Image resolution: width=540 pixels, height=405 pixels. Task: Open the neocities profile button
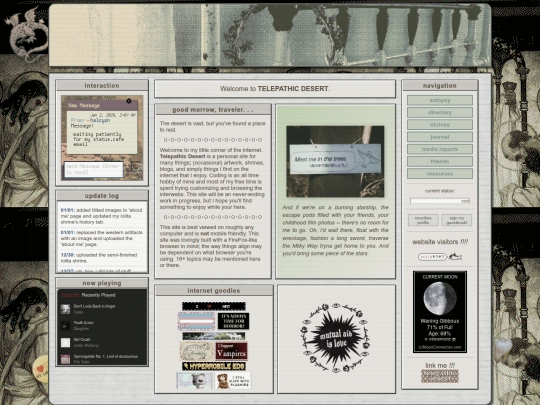click(x=423, y=220)
